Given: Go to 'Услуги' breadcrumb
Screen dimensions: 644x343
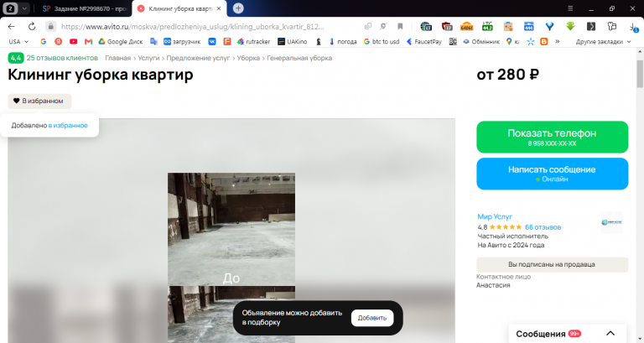Looking at the screenshot, I should (148, 58).
